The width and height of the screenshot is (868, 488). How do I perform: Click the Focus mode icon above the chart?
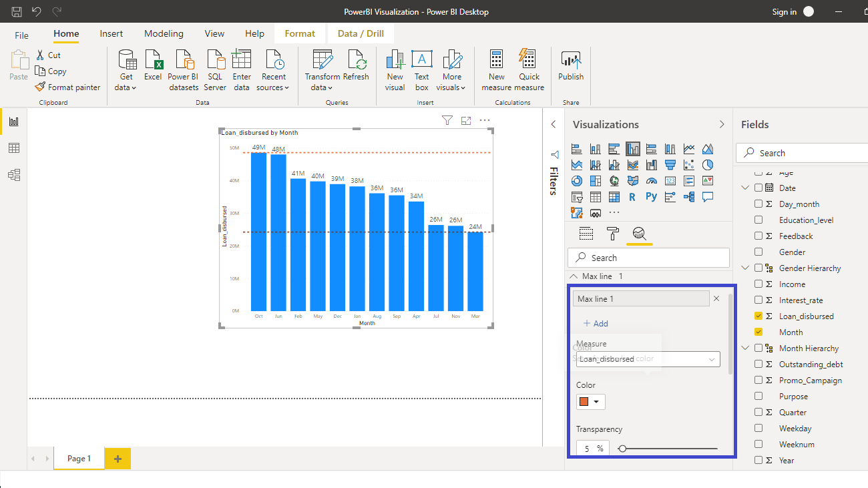pyautogui.click(x=466, y=121)
